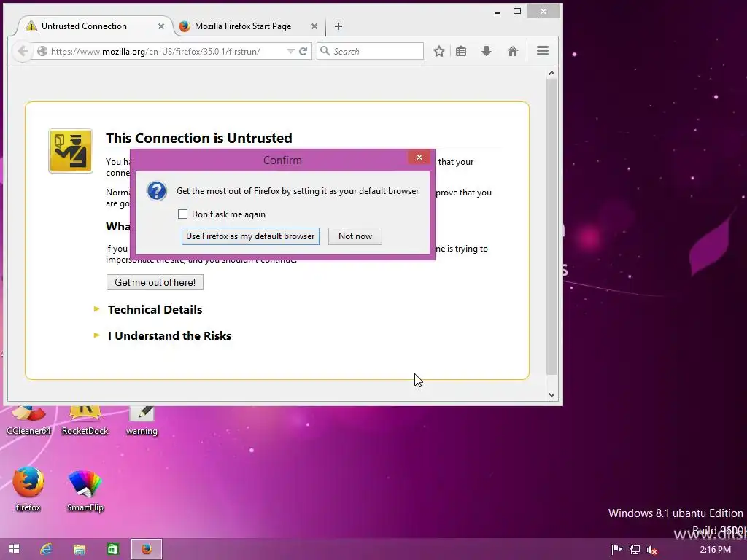Click the 2:16 PM clock
747x560 pixels.
click(715, 550)
